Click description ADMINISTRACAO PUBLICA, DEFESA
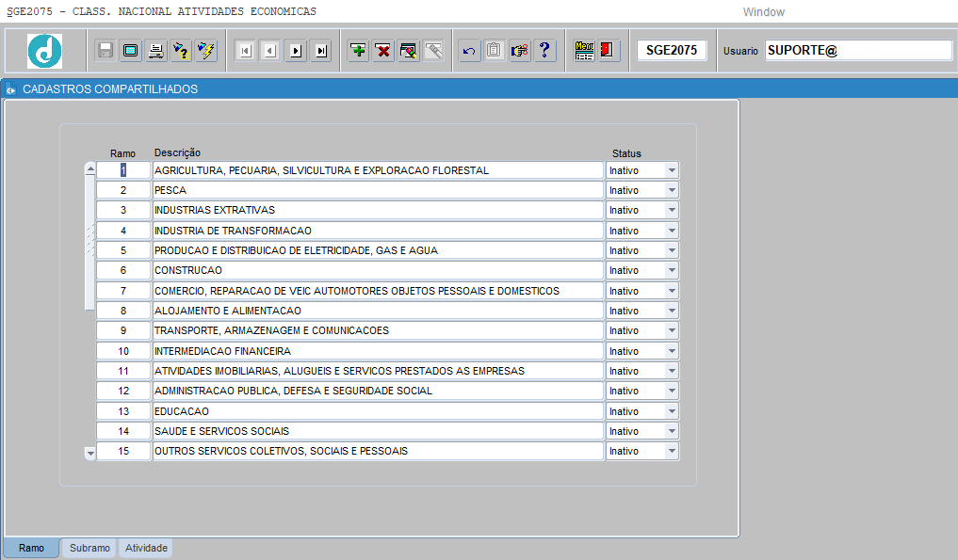Image resolution: width=958 pixels, height=560 pixels. tap(378, 391)
